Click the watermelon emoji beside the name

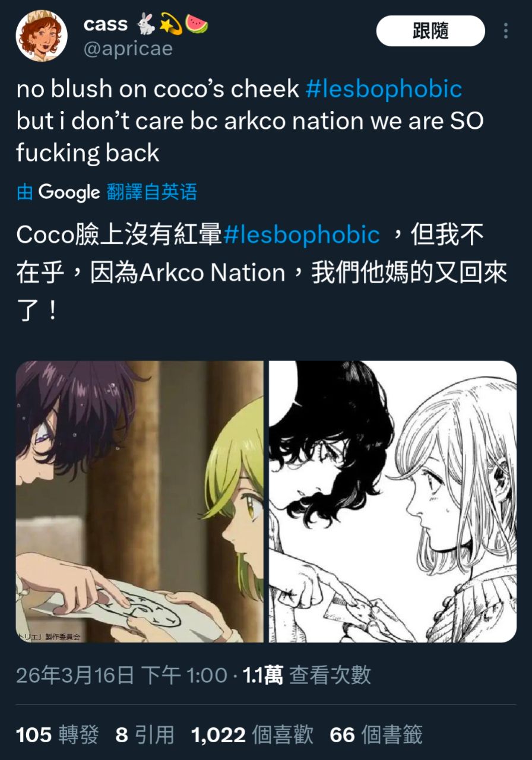pyautogui.click(x=197, y=24)
